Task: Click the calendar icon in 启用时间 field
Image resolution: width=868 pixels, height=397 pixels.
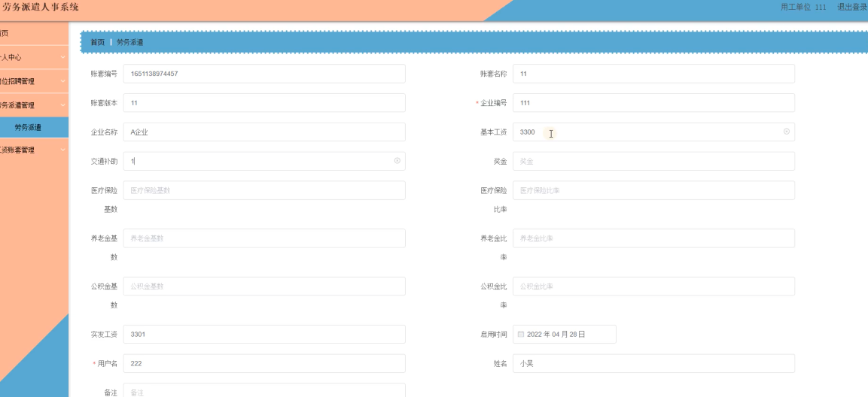Action: click(520, 334)
